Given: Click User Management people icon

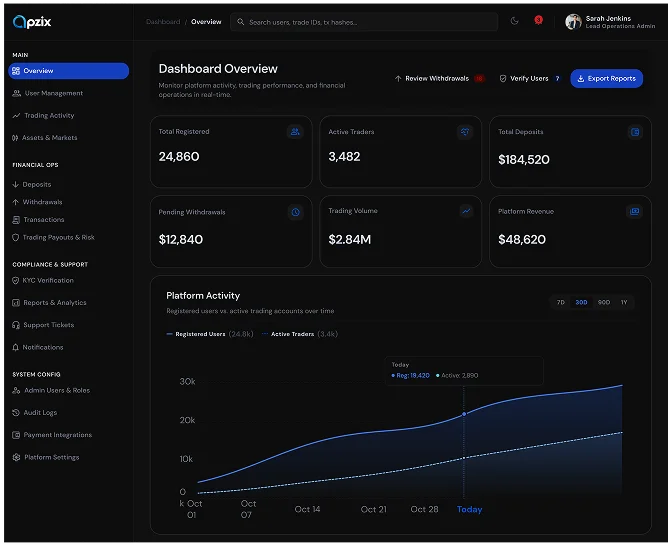Looking at the screenshot, I should (x=16, y=93).
